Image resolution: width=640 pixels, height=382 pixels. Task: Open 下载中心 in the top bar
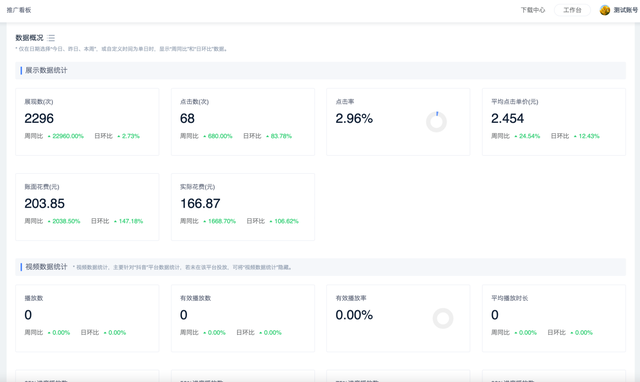point(533,10)
